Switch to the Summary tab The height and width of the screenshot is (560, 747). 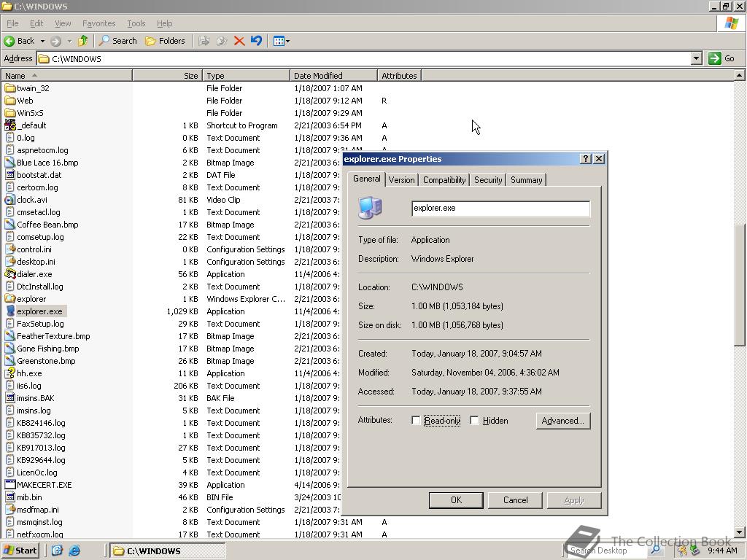(526, 180)
